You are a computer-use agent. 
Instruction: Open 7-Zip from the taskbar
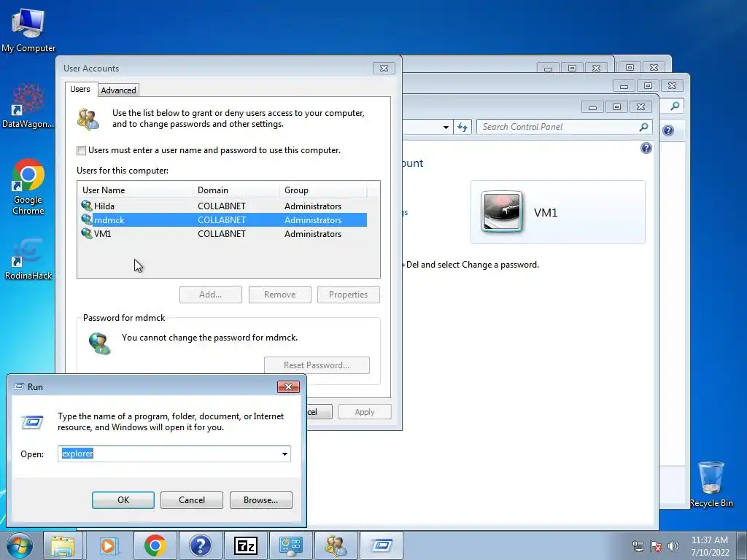coord(246,545)
